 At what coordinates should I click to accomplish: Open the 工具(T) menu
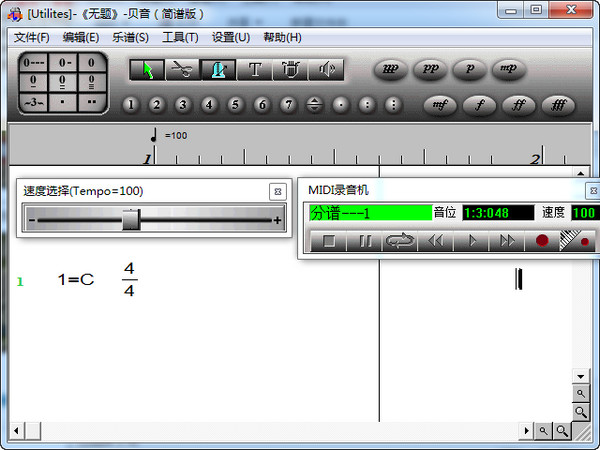(x=180, y=37)
